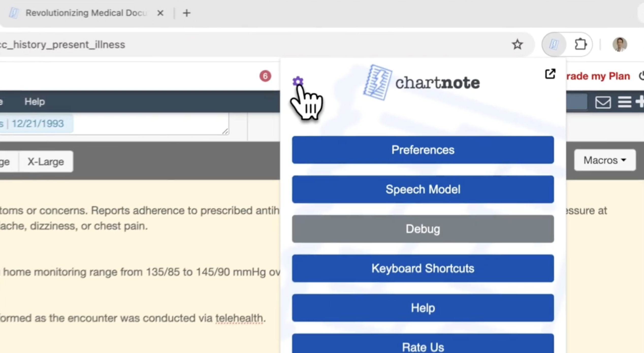644x353 pixels.
Task: Open chartnote popup in external window
Action: click(550, 74)
